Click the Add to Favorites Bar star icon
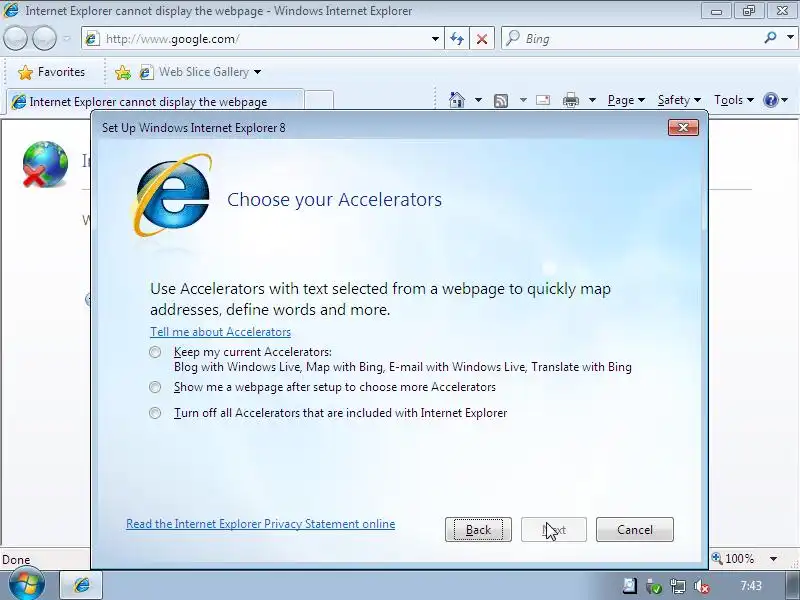This screenshot has height=600, width=800. pyautogui.click(x=122, y=72)
